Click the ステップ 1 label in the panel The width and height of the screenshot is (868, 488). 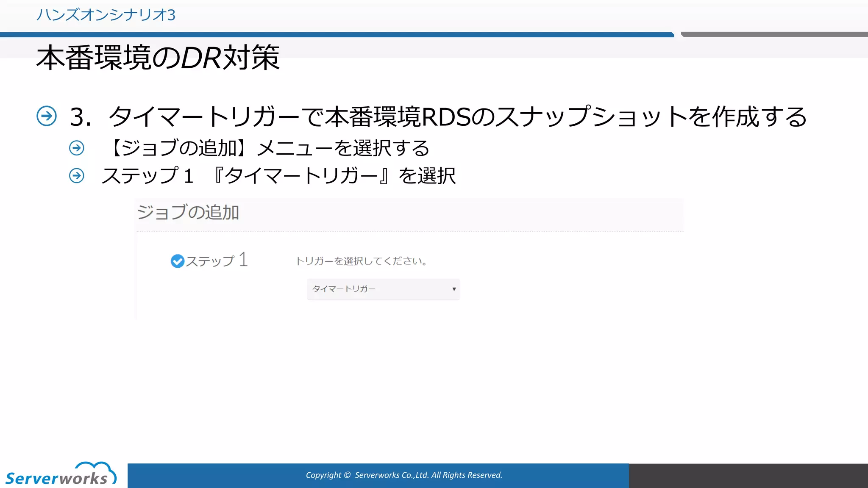(x=217, y=260)
